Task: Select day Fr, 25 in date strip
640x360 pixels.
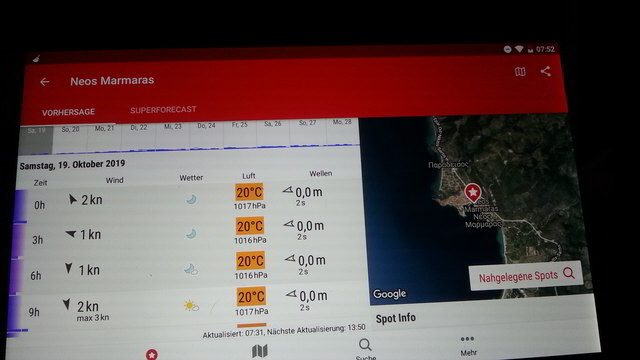Action: (x=240, y=124)
